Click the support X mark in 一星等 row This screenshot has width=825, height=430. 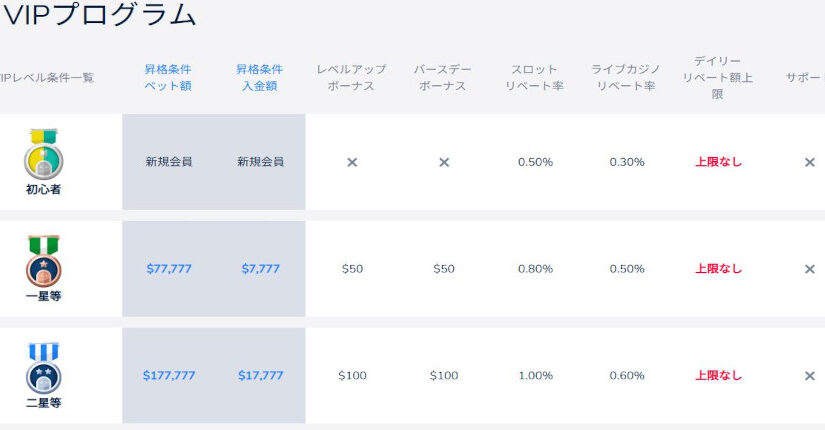point(810,269)
